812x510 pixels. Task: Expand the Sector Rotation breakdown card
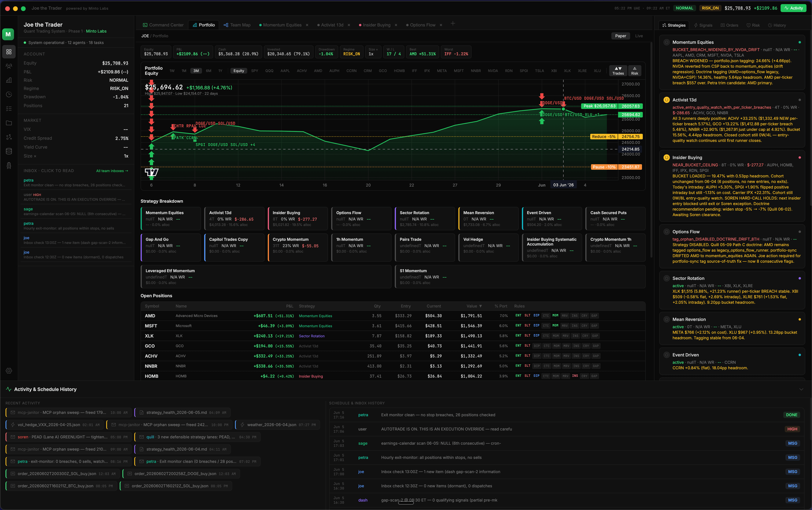pyautogui.click(x=425, y=218)
